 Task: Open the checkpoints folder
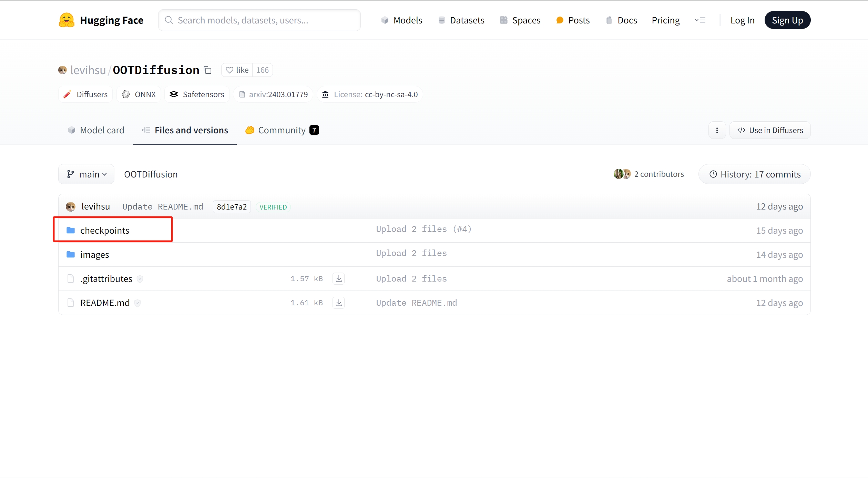click(x=105, y=230)
